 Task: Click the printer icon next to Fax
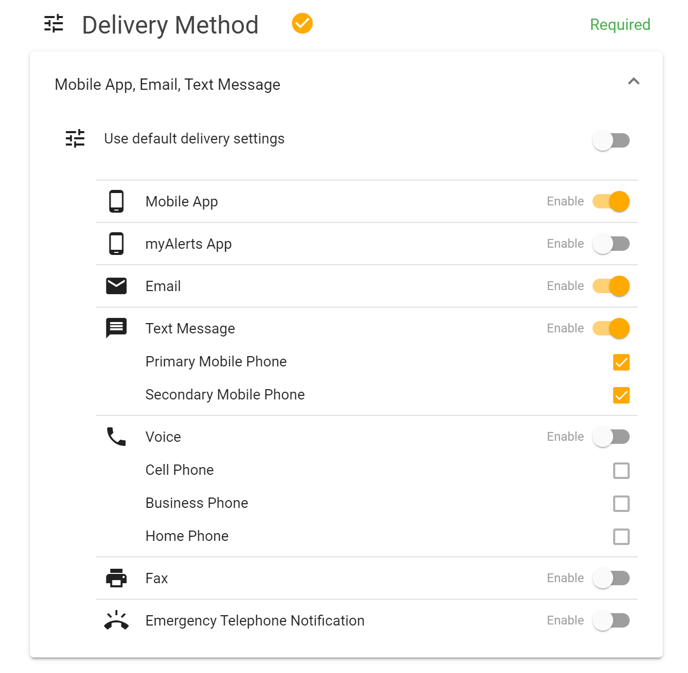(x=116, y=578)
